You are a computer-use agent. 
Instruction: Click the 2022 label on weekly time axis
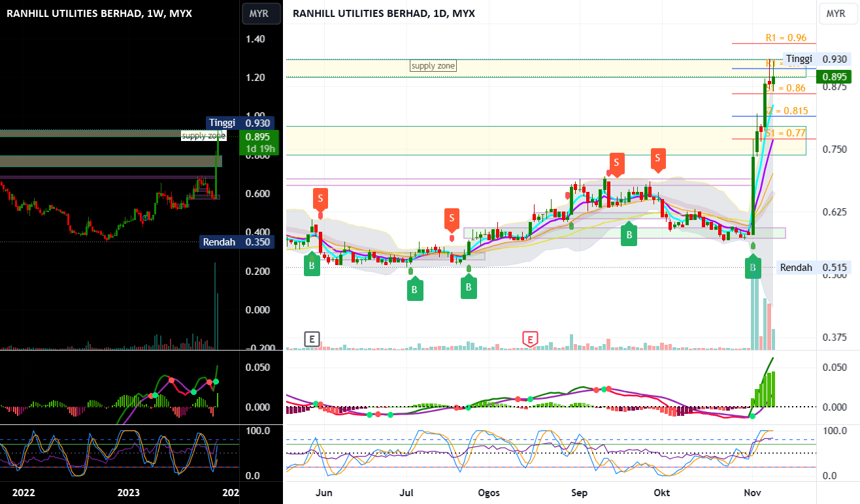click(x=24, y=492)
